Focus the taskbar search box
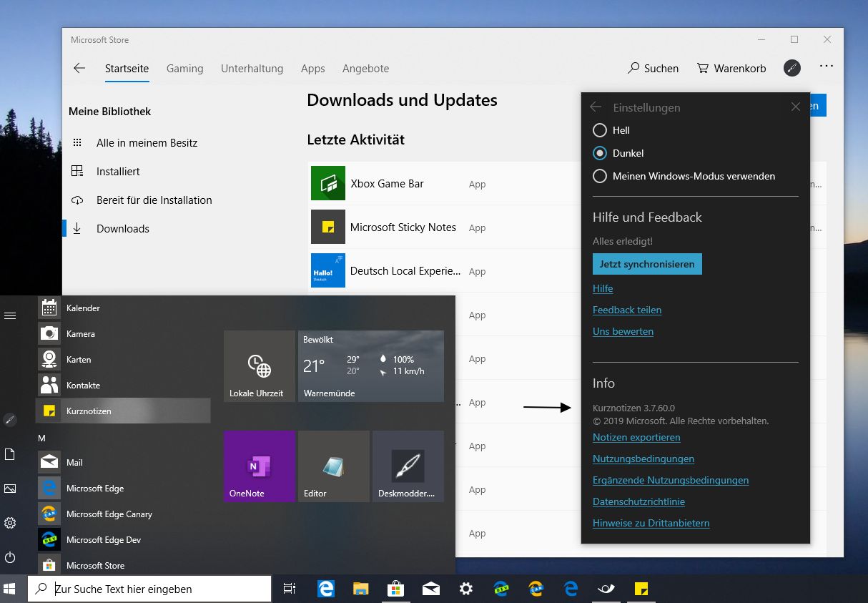This screenshot has width=868, height=603. 149,589
